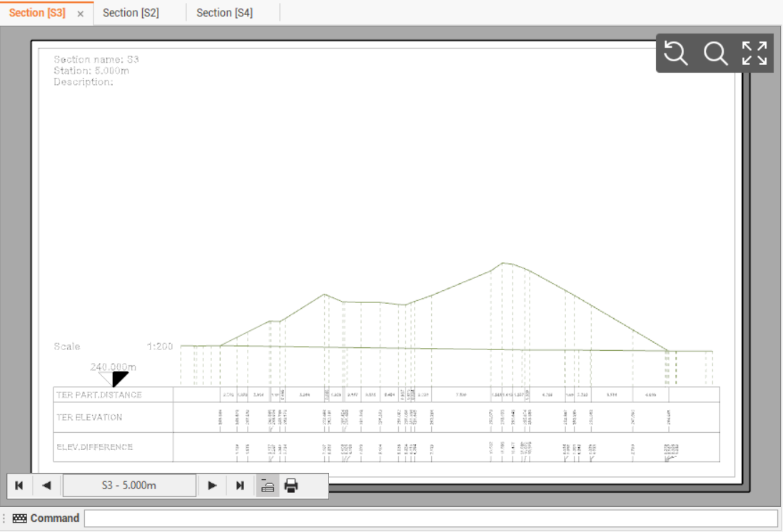Jump to the first section
This screenshot has width=783, height=532.
point(19,486)
